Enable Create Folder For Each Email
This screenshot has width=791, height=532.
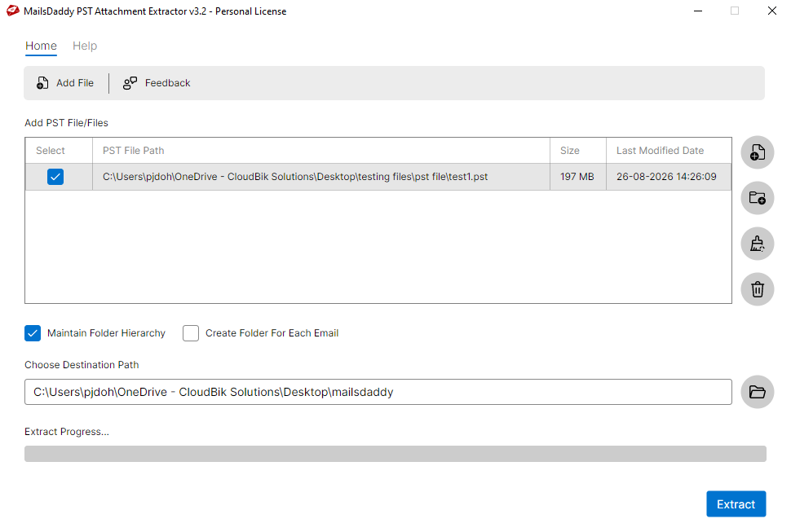pos(191,333)
